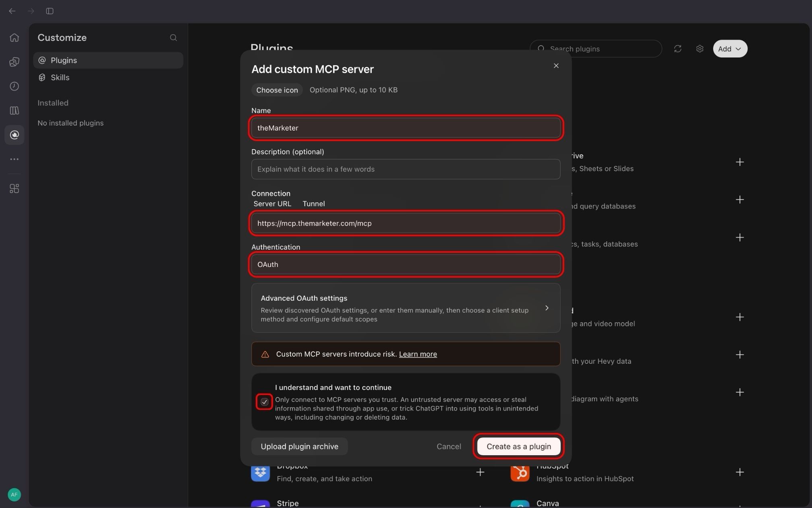Open the plugins settings gear icon
812x508 pixels.
[700, 49]
